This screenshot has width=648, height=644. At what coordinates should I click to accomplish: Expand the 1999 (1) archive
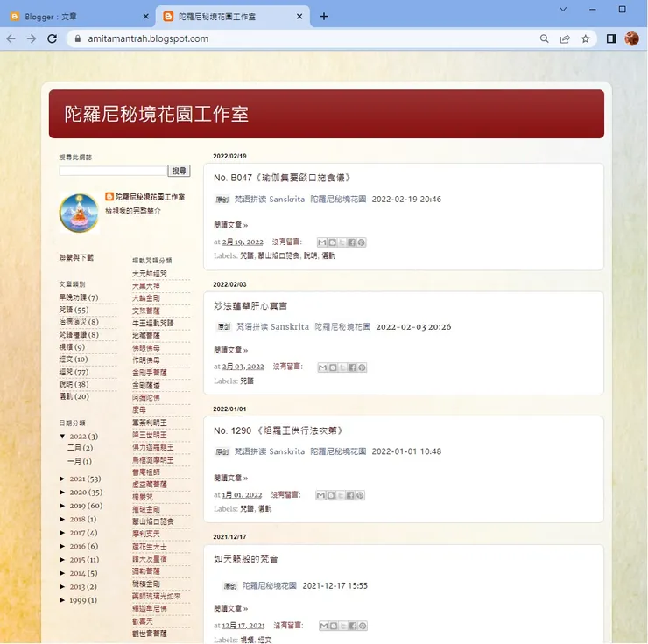point(62,600)
